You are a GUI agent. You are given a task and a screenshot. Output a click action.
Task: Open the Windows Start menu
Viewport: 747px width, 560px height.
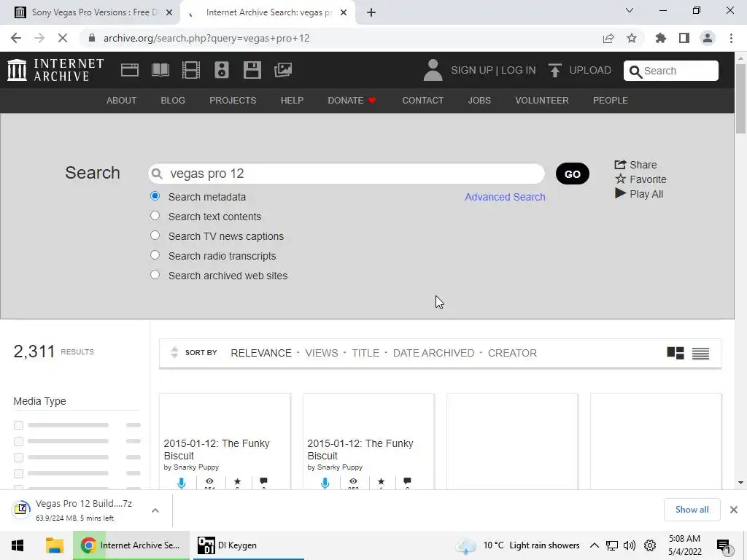[18, 545]
